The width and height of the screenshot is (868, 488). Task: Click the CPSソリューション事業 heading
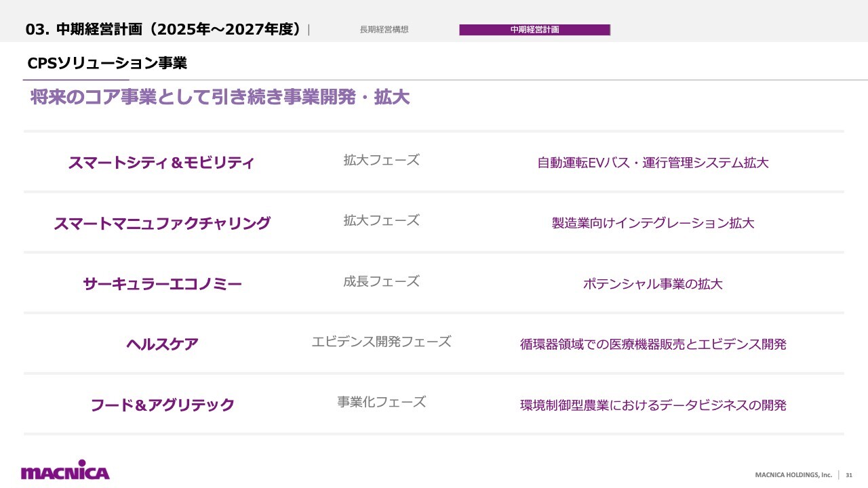(x=107, y=63)
